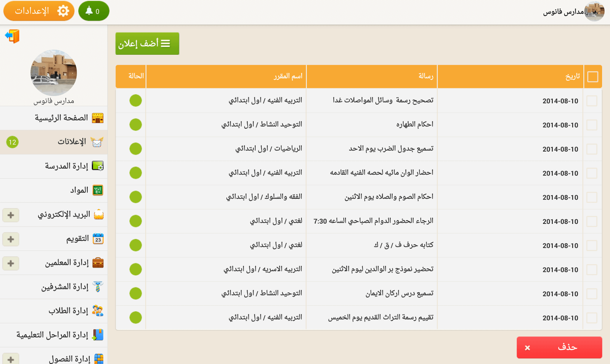The height and width of the screenshot is (364, 610).
Task: Open the الإعدادات settings menu
Action: (x=39, y=11)
